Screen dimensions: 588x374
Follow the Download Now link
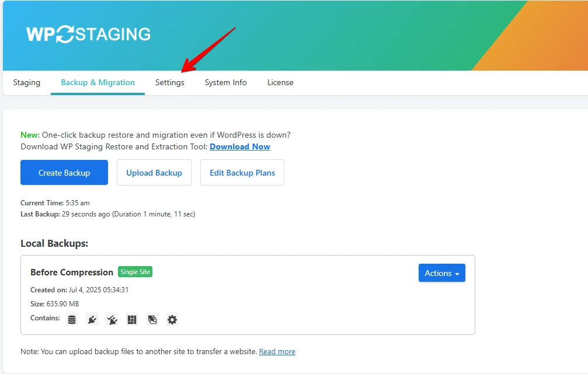[240, 146]
